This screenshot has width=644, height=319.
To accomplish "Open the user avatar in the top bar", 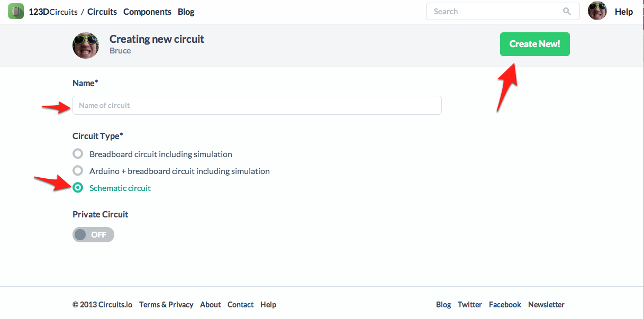I will 597,11.
